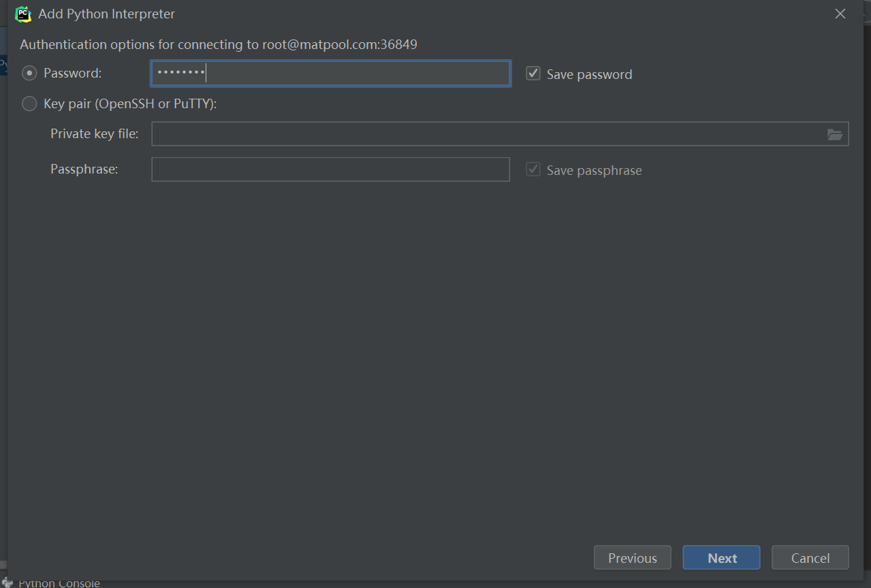The image size is (871, 588).
Task: Click the Previous button
Action: (x=632, y=557)
